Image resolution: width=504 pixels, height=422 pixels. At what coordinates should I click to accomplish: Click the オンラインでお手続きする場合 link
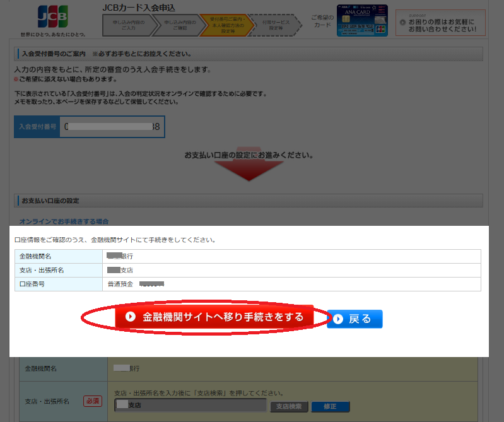click(x=64, y=221)
